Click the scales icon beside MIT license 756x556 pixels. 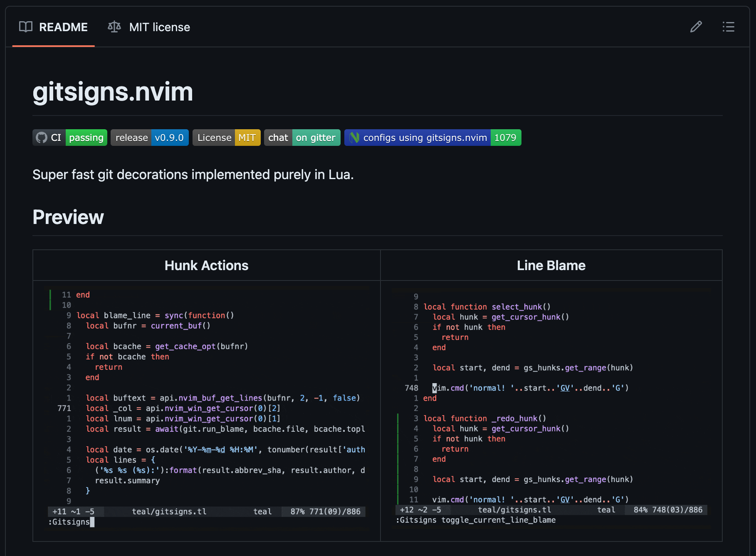pos(114,27)
